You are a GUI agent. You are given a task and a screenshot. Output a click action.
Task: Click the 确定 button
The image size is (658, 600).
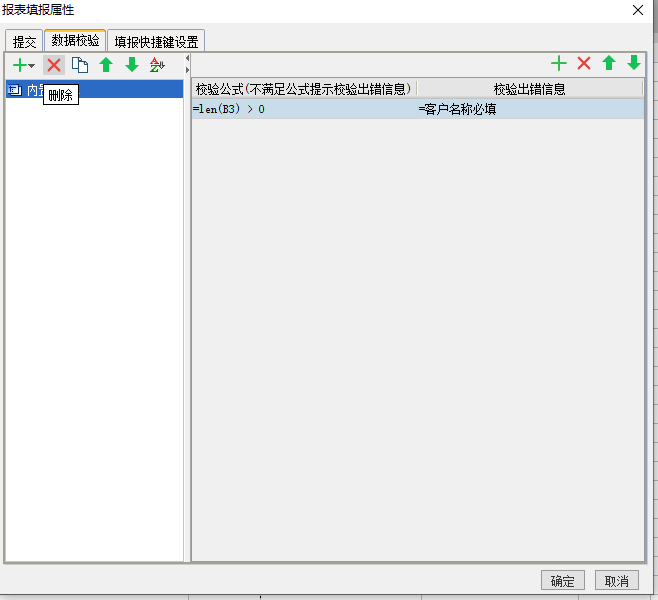coord(562,581)
